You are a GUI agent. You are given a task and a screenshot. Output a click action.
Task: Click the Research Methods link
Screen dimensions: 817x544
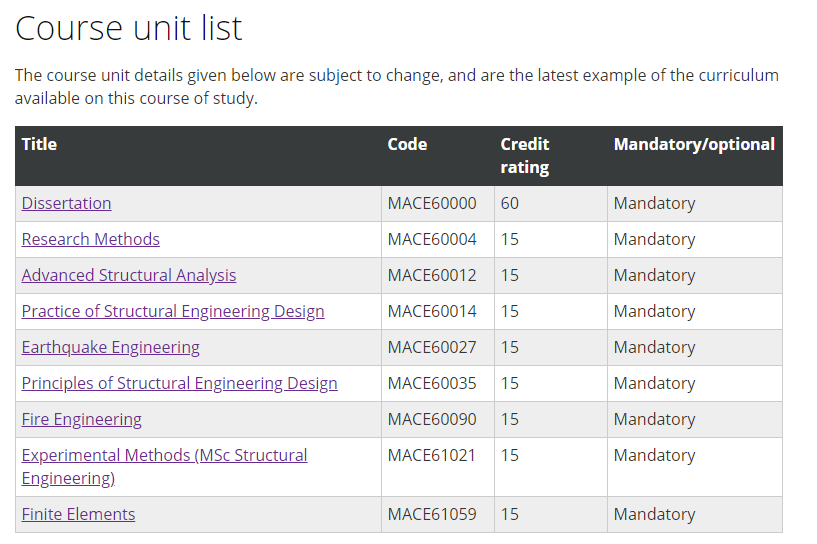click(90, 239)
